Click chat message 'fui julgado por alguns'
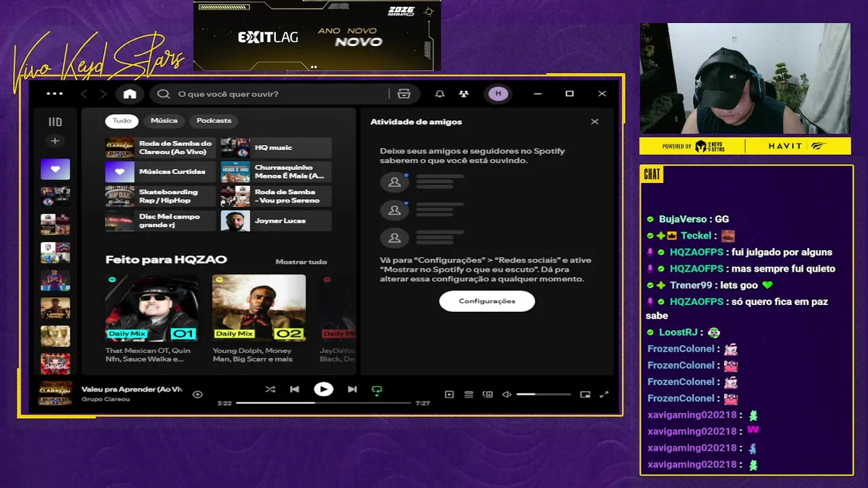The height and width of the screenshot is (488, 868). (782, 252)
